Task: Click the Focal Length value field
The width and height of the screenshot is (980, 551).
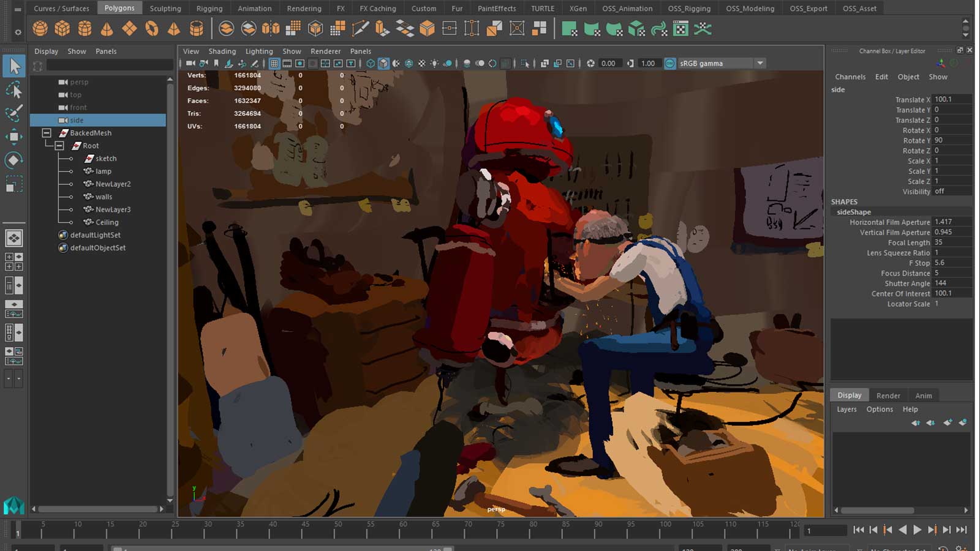Action: click(x=952, y=242)
